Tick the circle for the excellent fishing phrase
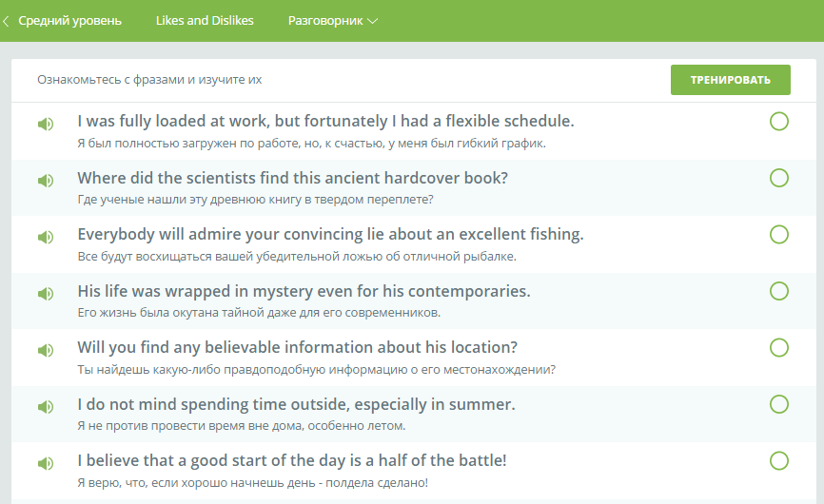The width and height of the screenshot is (824, 504). tap(779, 235)
